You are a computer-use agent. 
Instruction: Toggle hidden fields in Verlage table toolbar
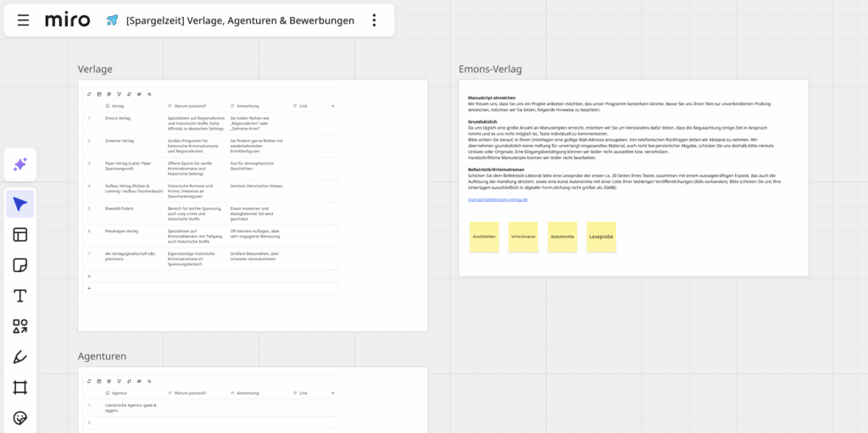139,94
